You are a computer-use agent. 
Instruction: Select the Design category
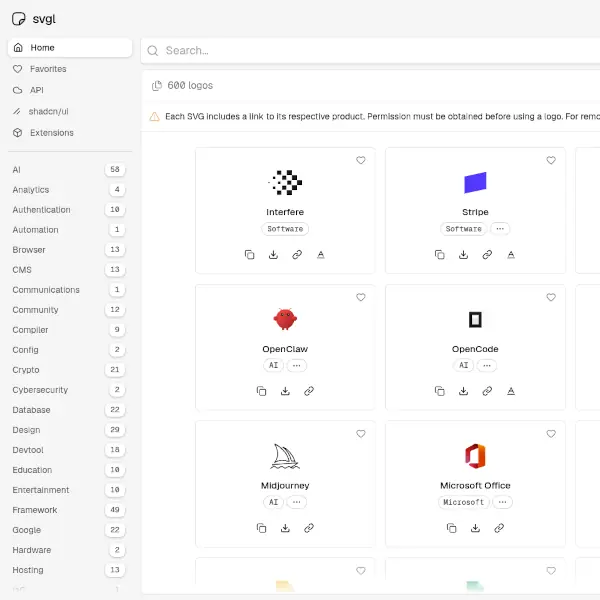(x=69, y=430)
